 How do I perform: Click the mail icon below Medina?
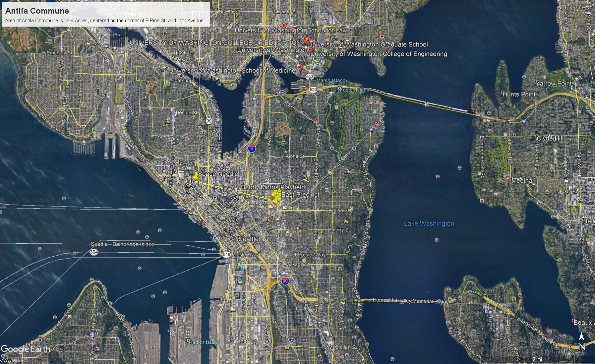[x=484, y=190]
